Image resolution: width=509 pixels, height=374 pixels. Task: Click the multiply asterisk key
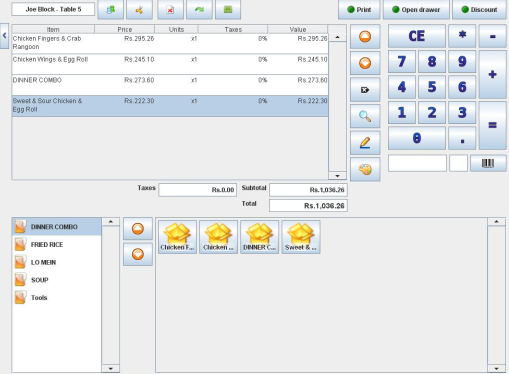point(462,36)
